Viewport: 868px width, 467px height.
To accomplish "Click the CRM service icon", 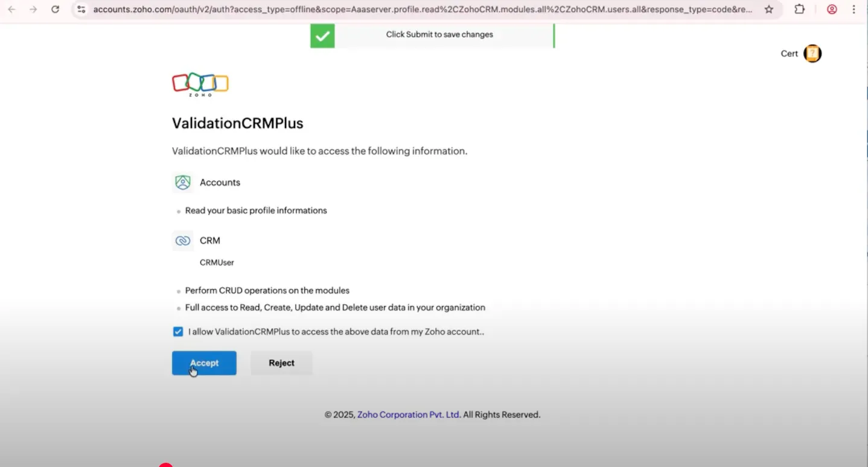I will [x=183, y=240].
